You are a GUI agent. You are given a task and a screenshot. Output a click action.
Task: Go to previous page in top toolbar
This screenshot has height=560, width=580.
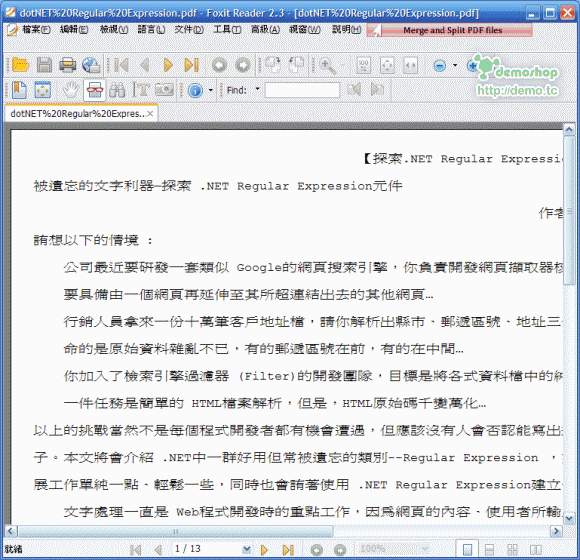(145, 65)
